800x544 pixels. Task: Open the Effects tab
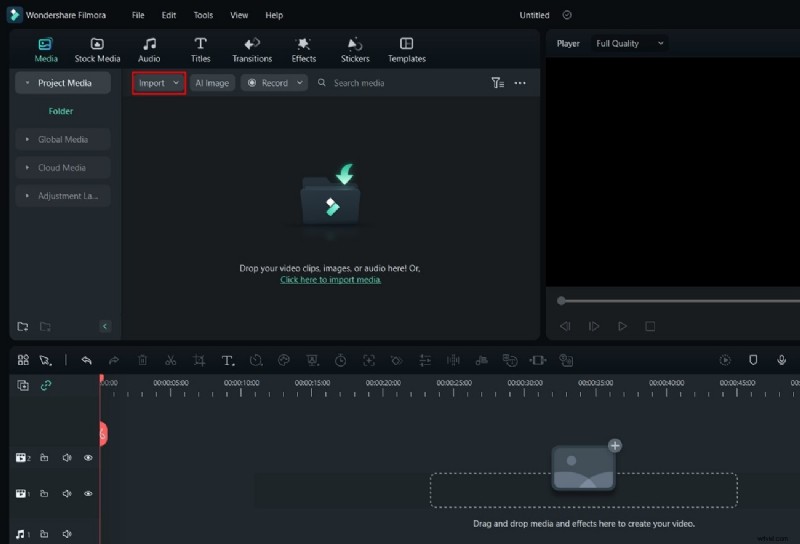coord(304,50)
